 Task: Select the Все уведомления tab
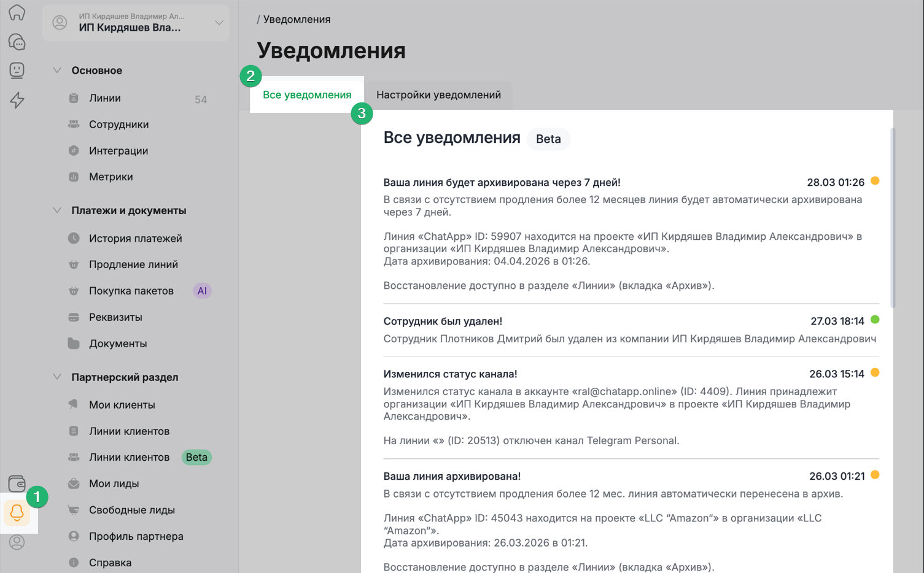(x=307, y=95)
